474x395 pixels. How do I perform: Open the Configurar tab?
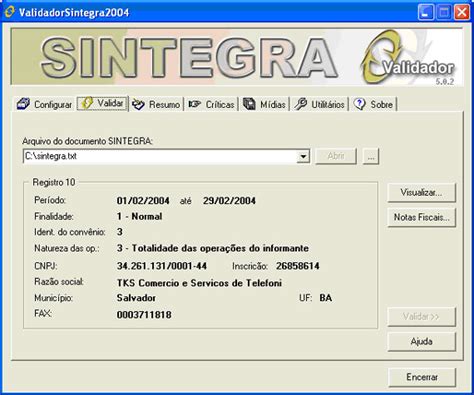(x=44, y=104)
